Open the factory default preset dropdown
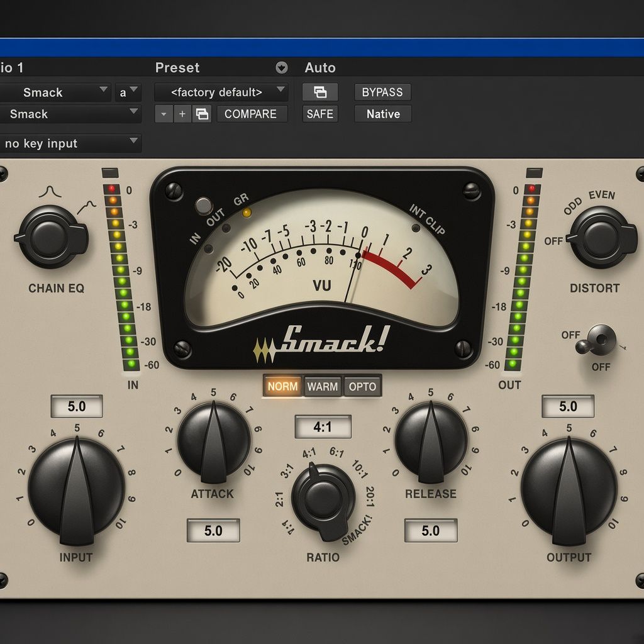The width and height of the screenshot is (644, 644). pos(221,92)
